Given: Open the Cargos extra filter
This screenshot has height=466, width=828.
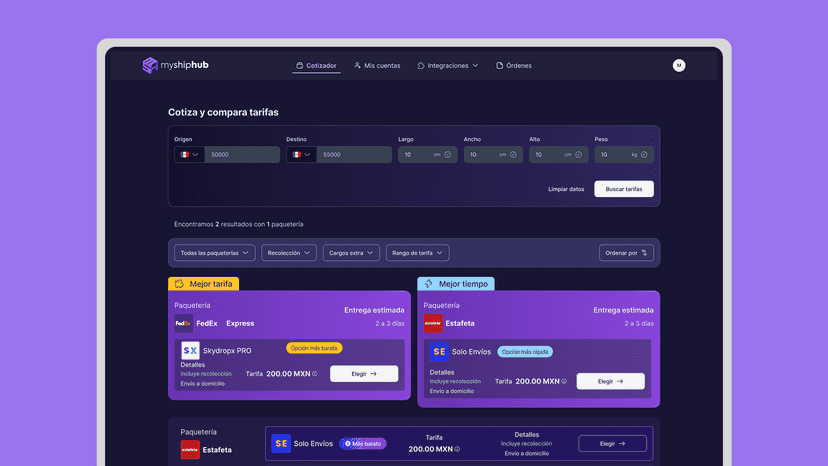Looking at the screenshot, I should point(351,253).
